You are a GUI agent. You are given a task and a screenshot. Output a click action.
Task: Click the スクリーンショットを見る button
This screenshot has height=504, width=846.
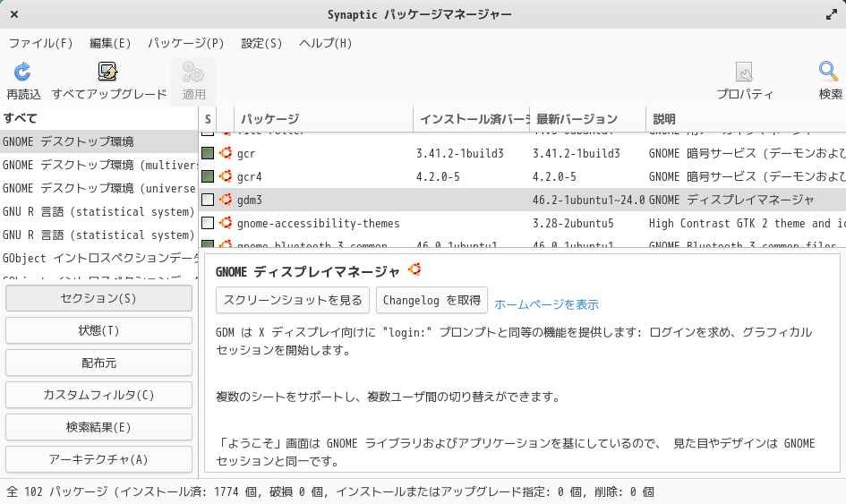(x=293, y=300)
